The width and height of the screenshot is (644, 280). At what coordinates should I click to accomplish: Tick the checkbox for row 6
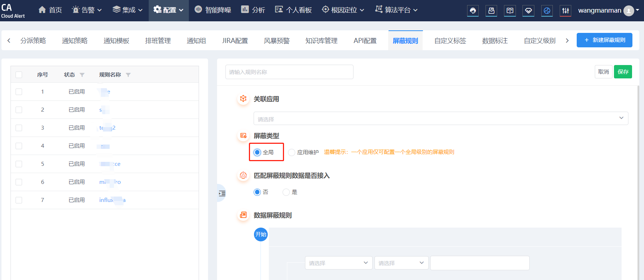click(19, 182)
